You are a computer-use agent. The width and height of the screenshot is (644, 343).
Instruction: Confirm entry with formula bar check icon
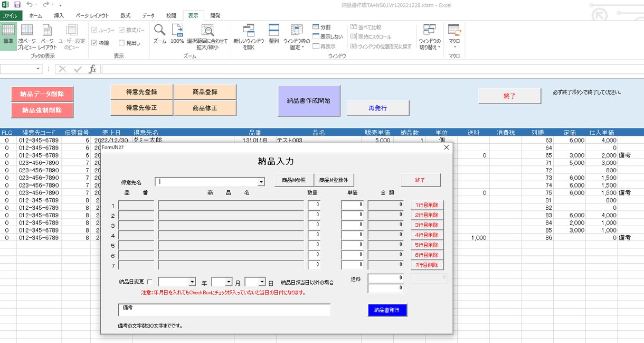click(x=78, y=69)
